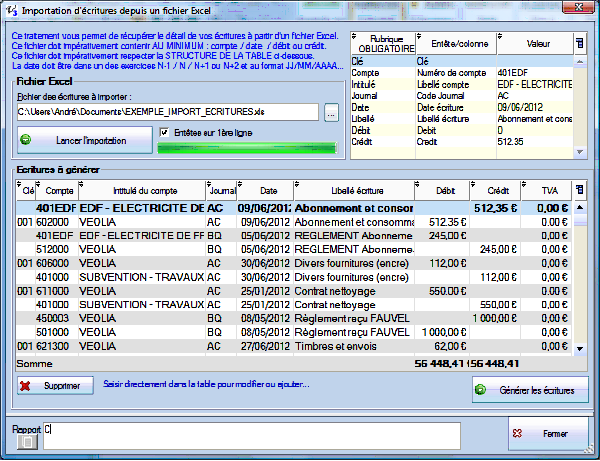The image size is (600, 461).
Task: Sort entries by the Date column header
Action: click(267, 189)
